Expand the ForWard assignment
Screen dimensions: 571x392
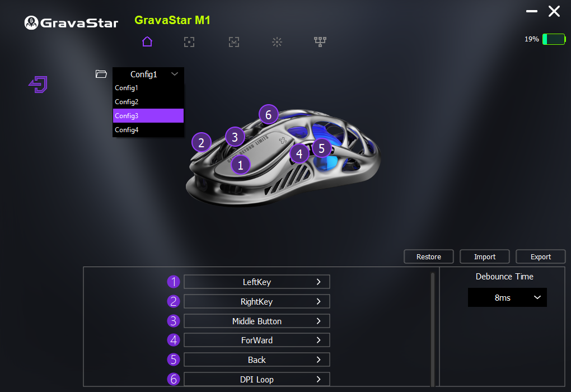(x=257, y=340)
